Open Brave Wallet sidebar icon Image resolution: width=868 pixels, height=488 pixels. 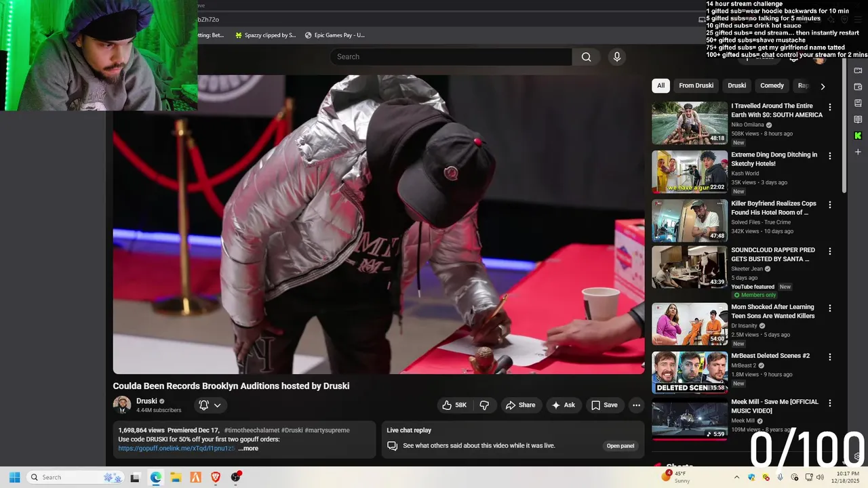coord(858,87)
